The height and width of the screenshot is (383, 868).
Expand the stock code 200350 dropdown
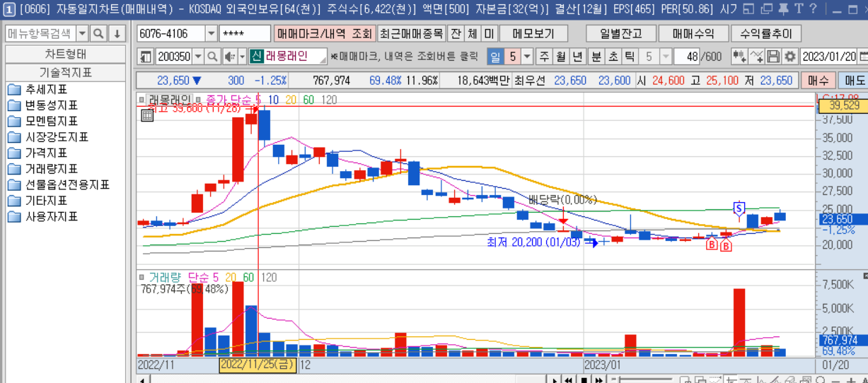coord(197,57)
